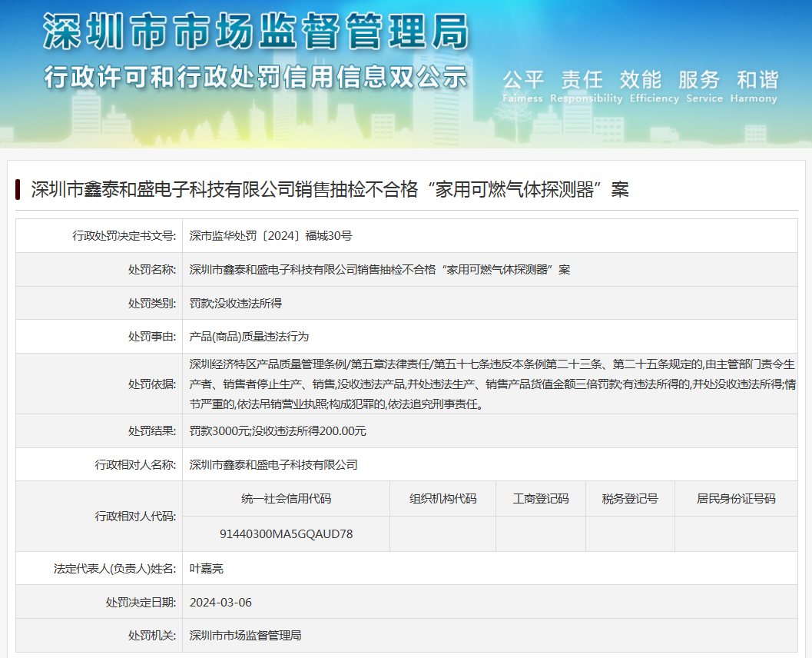Click the result 罚款3000元;没收违法所得200.00元
Image resolution: width=812 pixels, height=658 pixels.
tap(277, 430)
